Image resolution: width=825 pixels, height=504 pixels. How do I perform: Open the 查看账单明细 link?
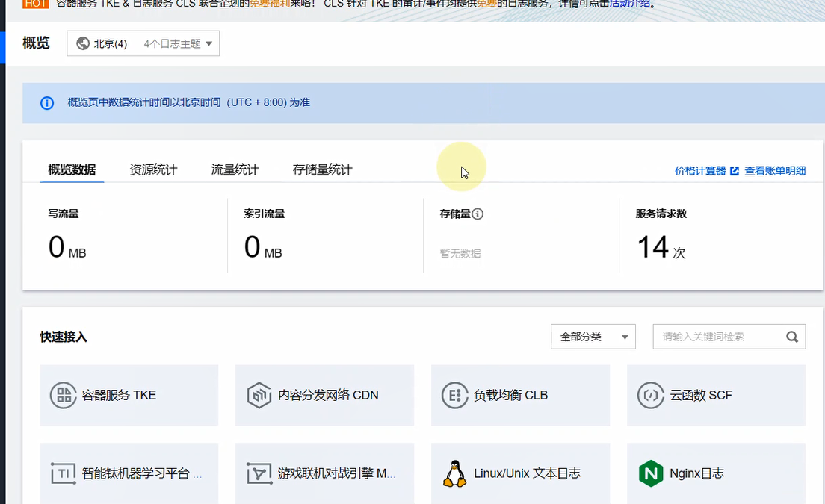coord(775,171)
